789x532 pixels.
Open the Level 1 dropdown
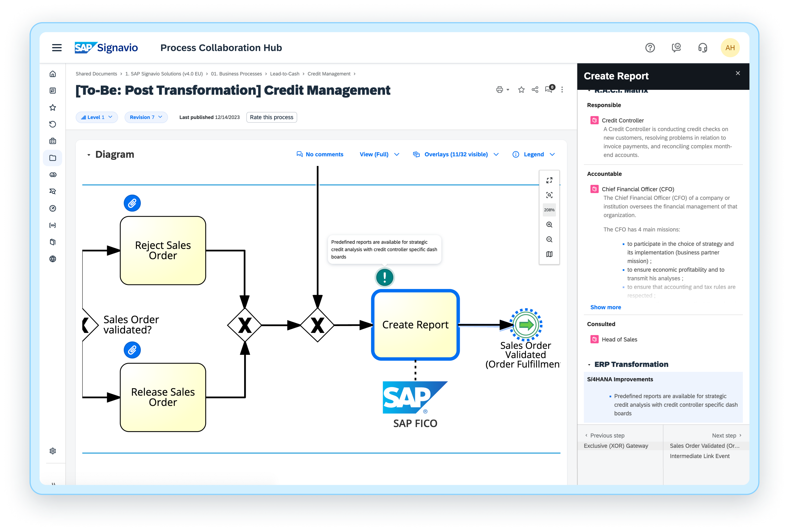point(97,117)
